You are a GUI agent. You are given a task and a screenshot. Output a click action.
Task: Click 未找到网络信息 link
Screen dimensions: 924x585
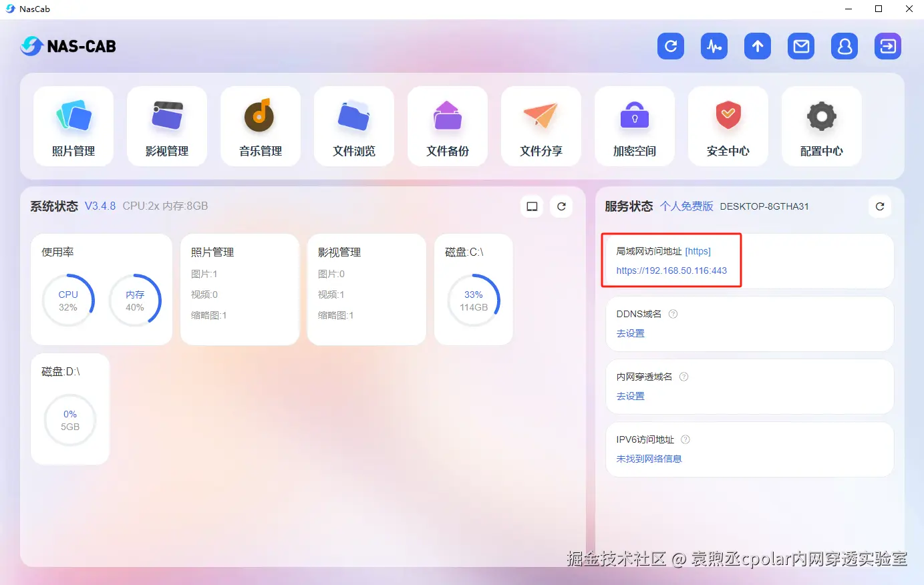[649, 459]
